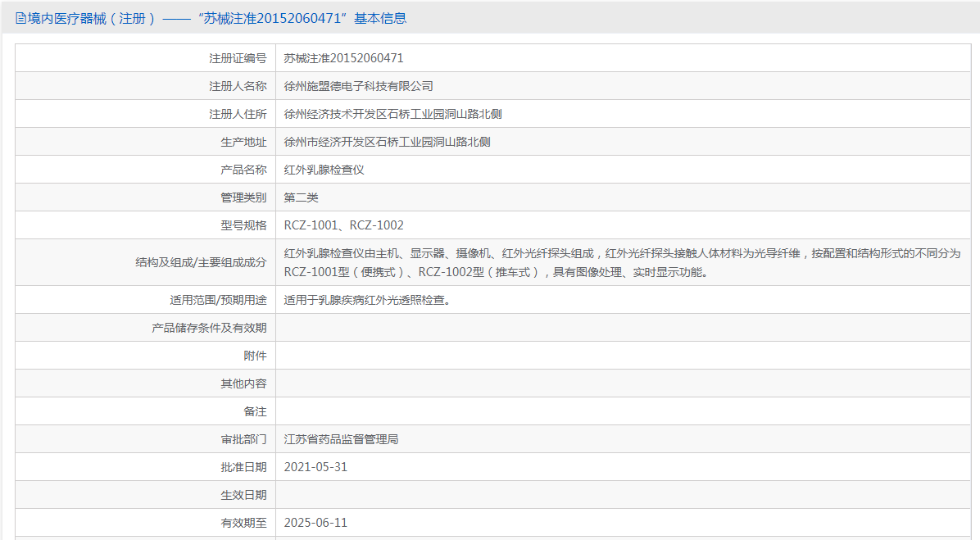This screenshot has width=980, height=540.
Task: Click the label 有效期至
Action: 243,523
